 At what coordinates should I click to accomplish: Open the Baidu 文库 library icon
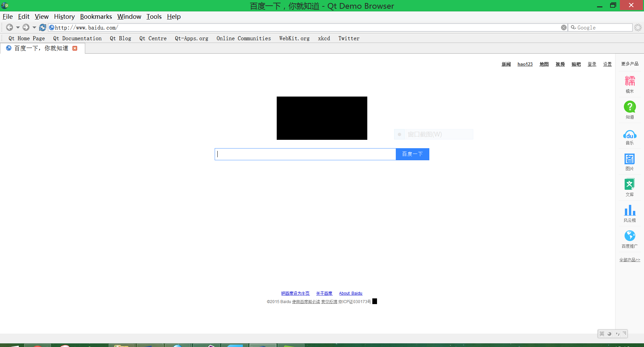coord(630,184)
